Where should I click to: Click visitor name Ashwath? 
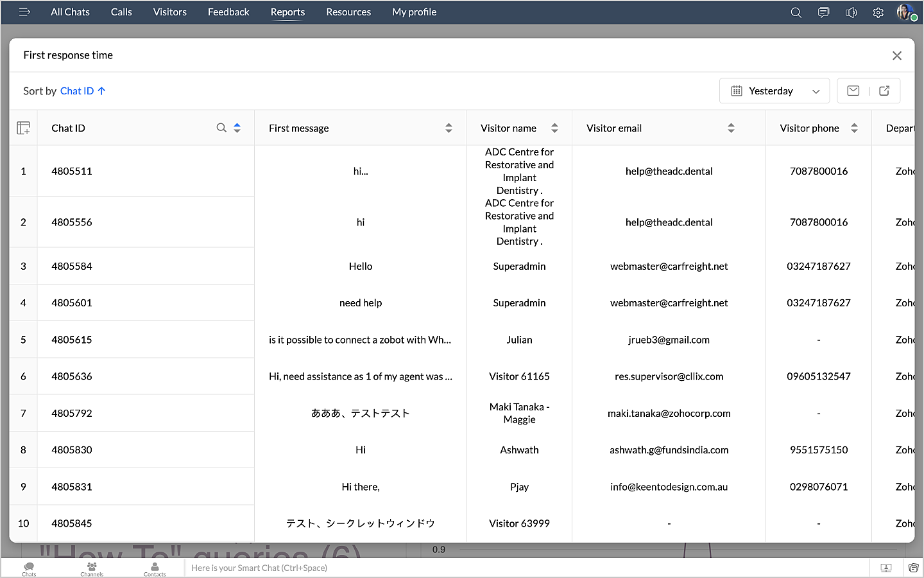(x=519, y=450)
